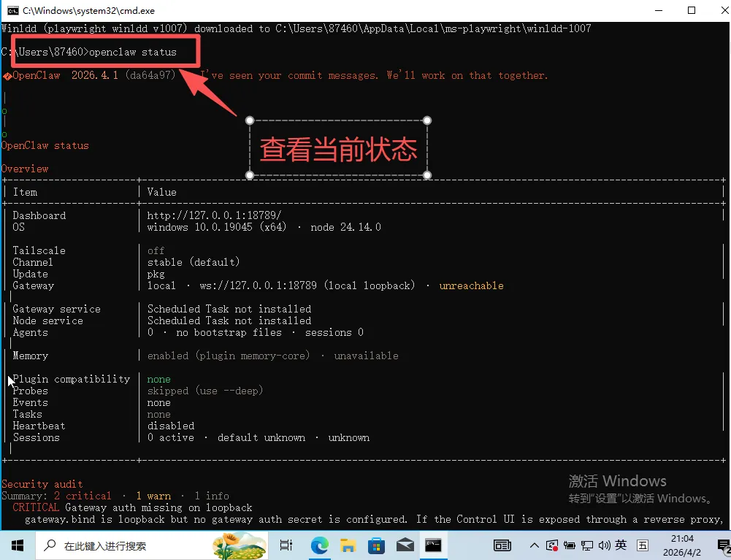Open Task View from taskbar

click(x=286, y=545)
